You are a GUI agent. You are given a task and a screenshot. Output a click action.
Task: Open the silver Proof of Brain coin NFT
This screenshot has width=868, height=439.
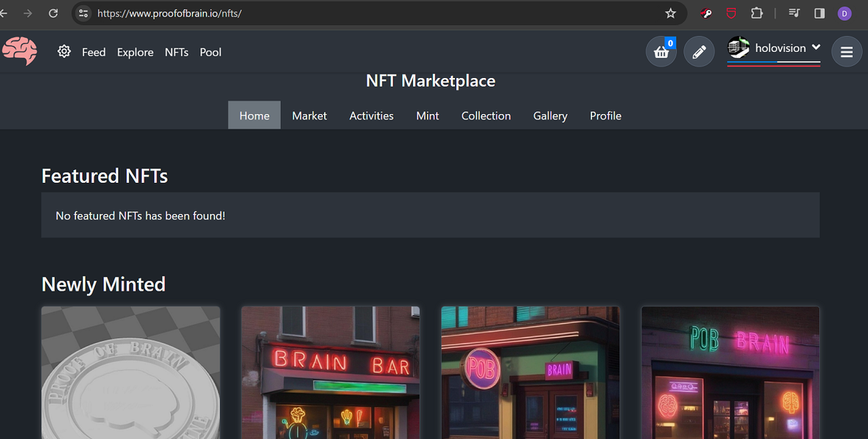(x=131, y=373)
